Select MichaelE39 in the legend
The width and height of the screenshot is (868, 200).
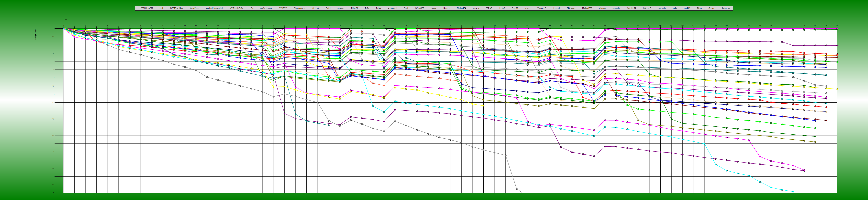587,8
